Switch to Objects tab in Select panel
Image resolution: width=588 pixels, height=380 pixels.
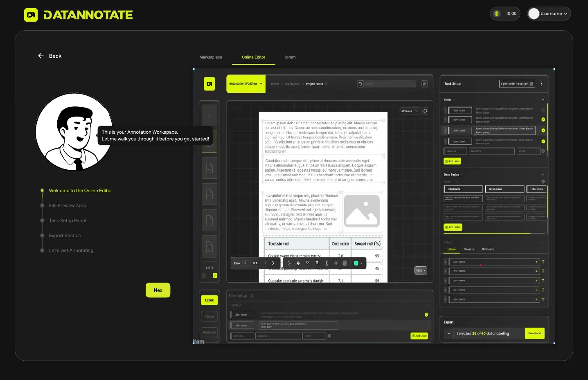[469, 249]
